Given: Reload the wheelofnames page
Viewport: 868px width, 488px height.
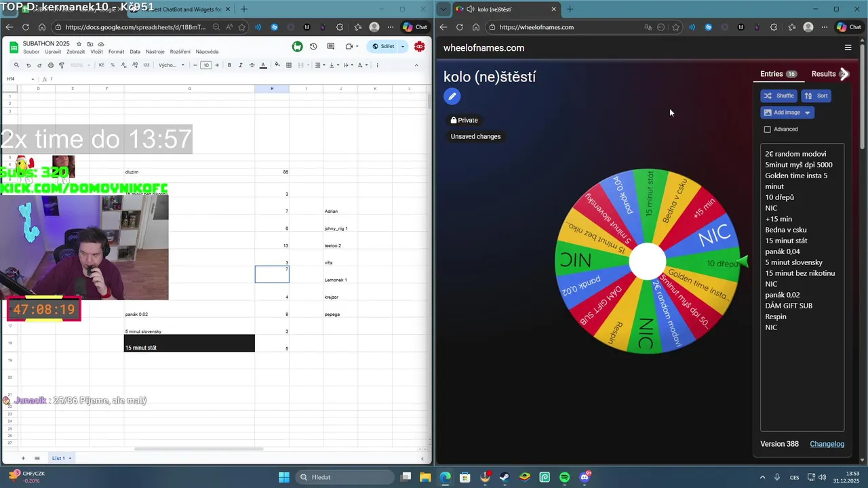Looking at the screenshot, I should 460,27.
